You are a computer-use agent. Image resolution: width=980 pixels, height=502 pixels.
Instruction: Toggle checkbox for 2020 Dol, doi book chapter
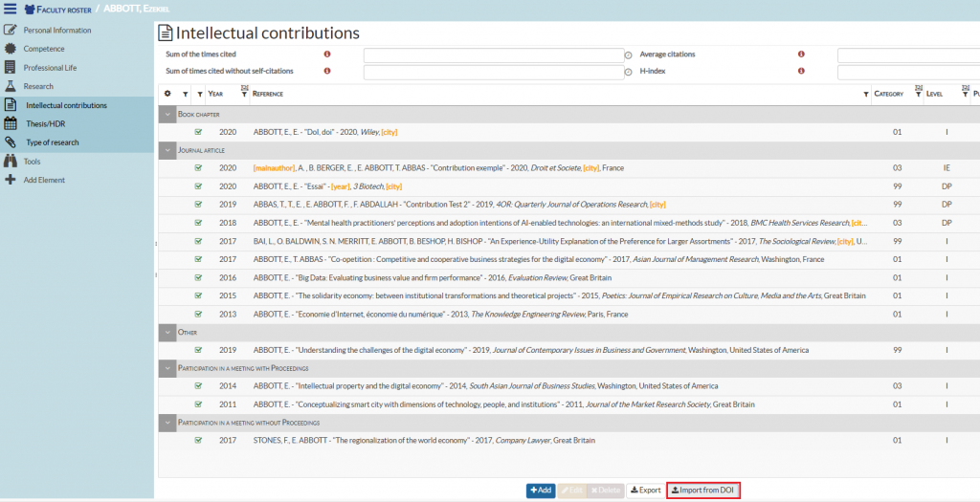(198, 132)
